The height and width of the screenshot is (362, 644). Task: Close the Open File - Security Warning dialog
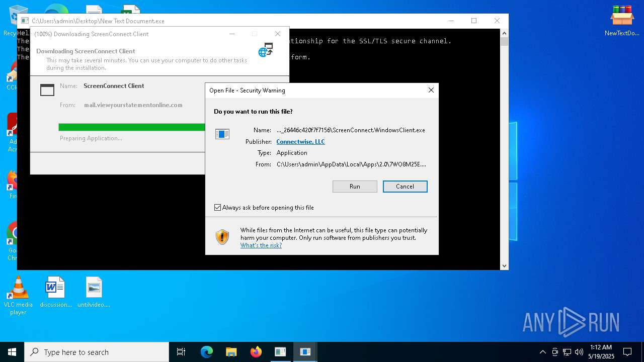[431, 90]
